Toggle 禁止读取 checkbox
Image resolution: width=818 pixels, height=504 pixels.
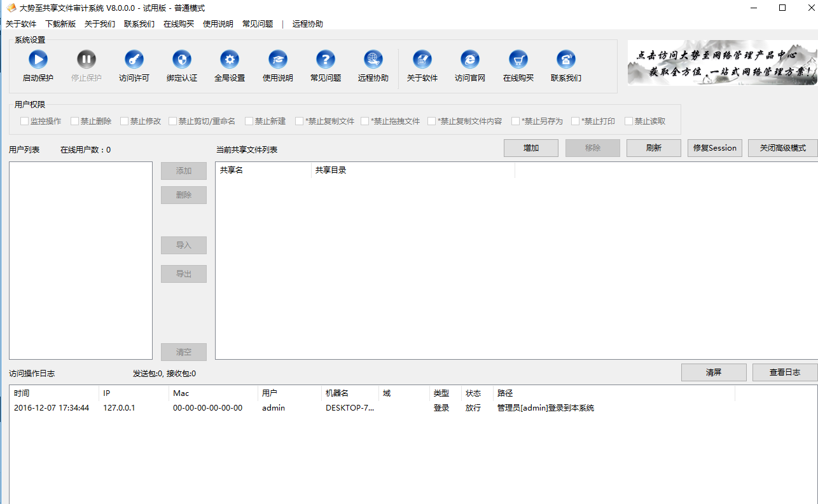628,121
